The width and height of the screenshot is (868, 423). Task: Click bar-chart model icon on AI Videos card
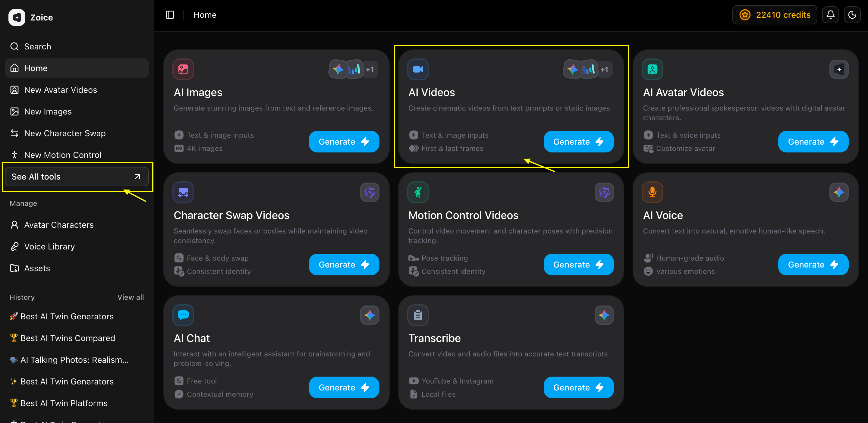point(589,69)
